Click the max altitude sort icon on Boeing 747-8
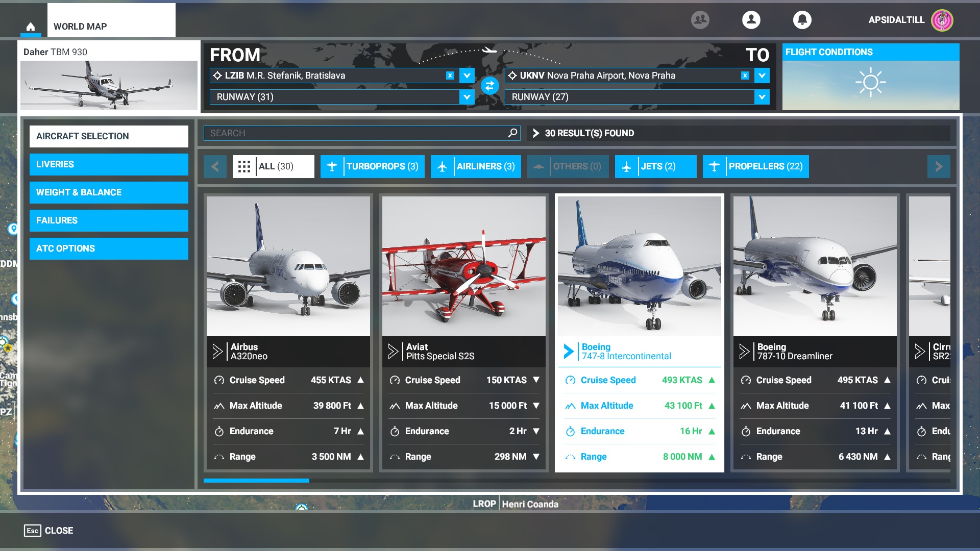The width and height of the screenshot is (980, 551). 712,406
